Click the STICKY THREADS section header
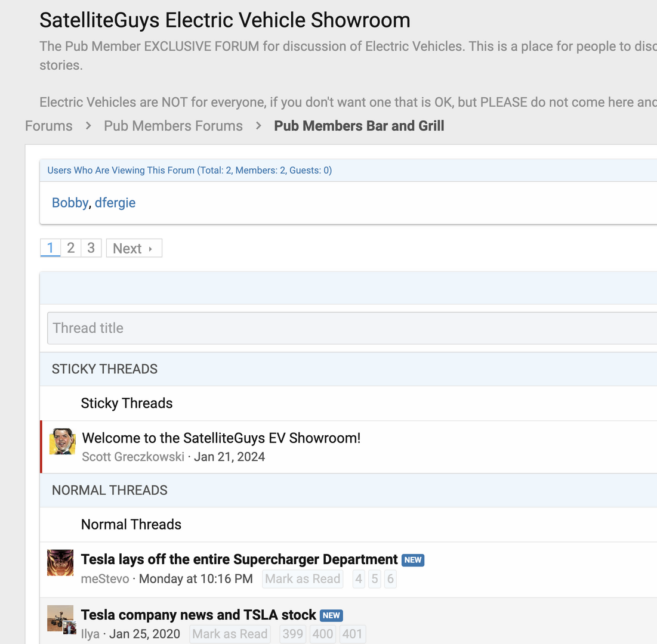 pos(105,369)
